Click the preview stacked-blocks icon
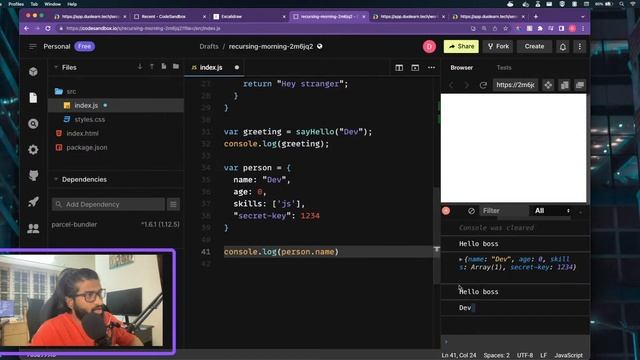The width and height of the screenshot is (640, 360). click(x=564, y=85)
